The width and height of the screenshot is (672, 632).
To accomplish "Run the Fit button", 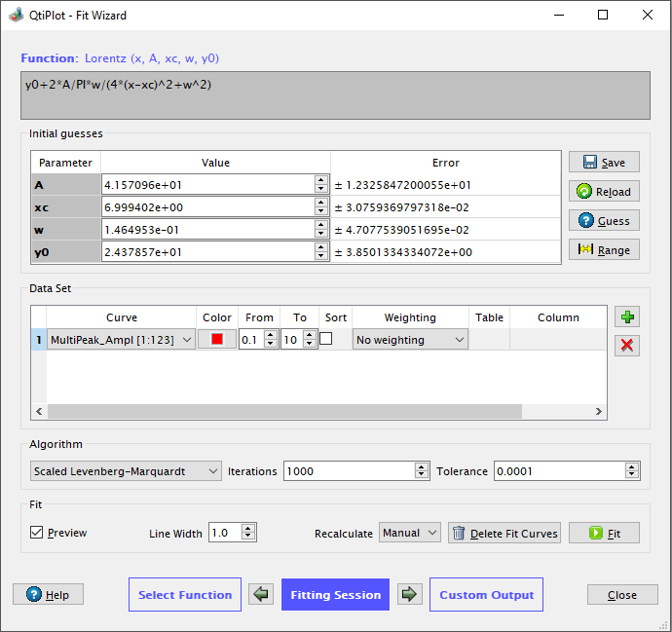I will [x=604, y=533].
